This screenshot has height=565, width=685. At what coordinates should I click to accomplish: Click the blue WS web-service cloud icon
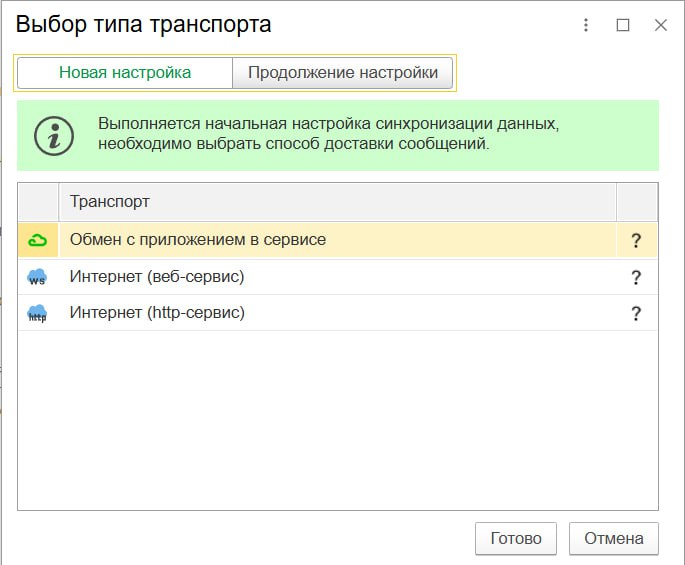38,277
